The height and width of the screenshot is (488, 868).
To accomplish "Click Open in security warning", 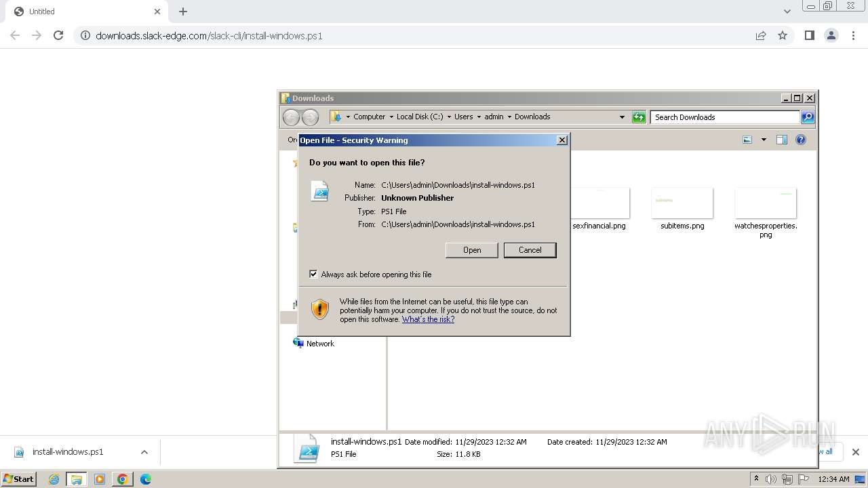I will (472, 250).
